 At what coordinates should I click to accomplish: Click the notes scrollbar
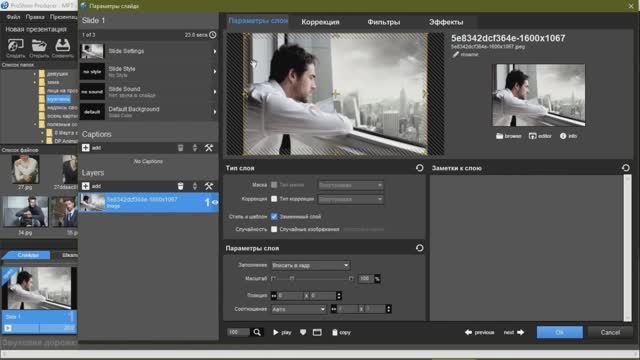[628, 248]
